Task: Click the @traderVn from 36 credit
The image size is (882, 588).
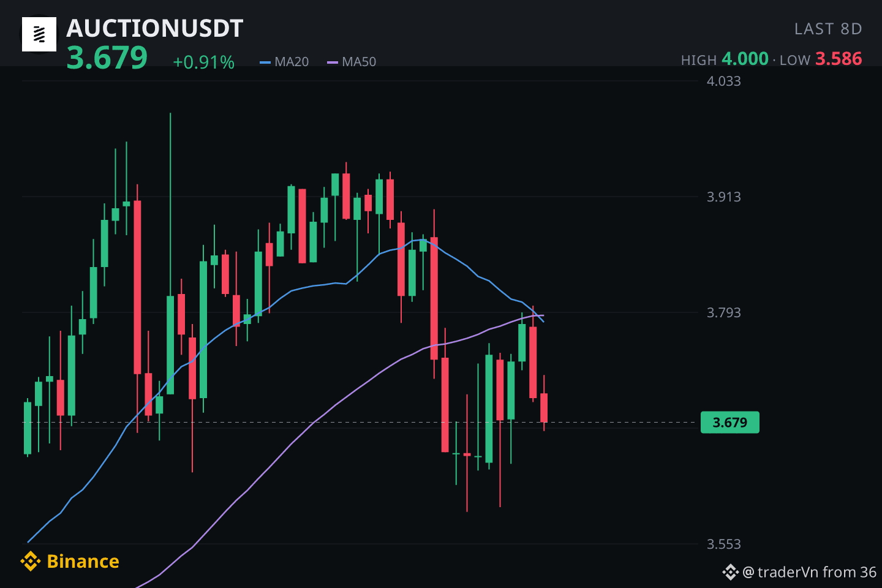Action: (x=809, y=573)
